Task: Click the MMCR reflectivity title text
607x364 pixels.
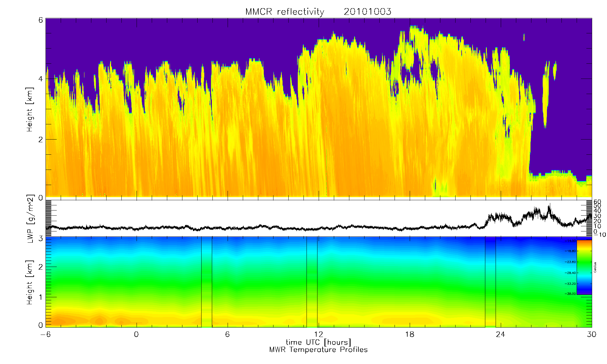Action: click(285, 12)
